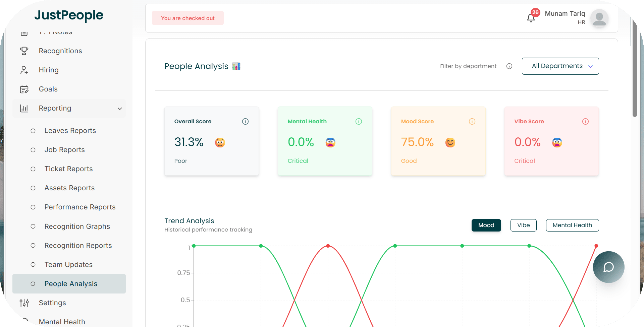644x327 pixels.
Task: Click the Recognitions trophy icon
Action: [x=24, y=51]
